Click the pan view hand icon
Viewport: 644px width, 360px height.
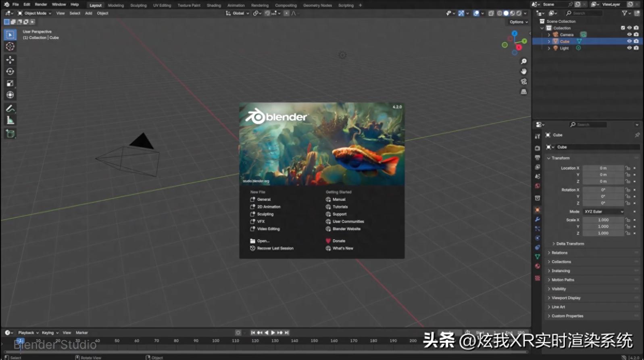coord(524,71)
